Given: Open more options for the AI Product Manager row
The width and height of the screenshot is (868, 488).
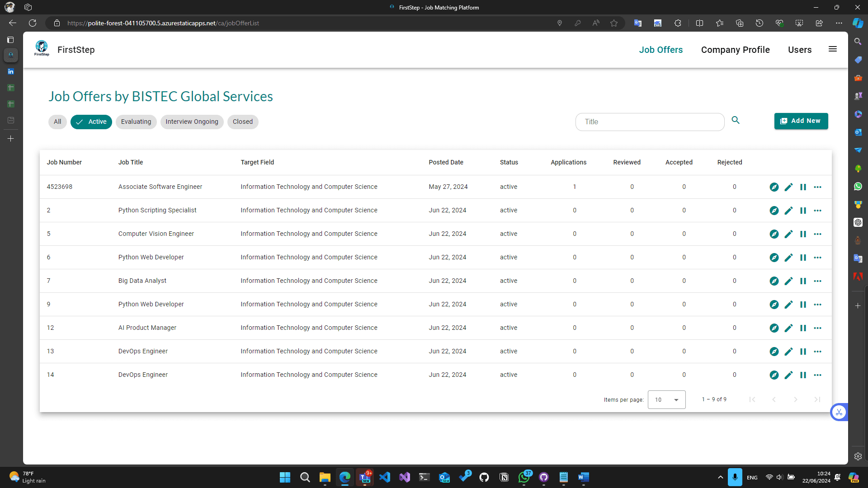Looking at the screenshot, I should point(818,328).
